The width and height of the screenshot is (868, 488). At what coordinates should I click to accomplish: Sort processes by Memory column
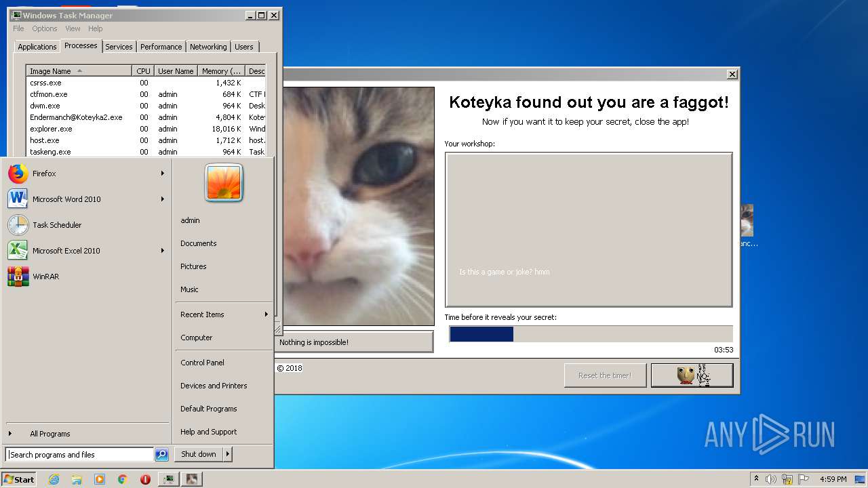click(x=221, y=71)
